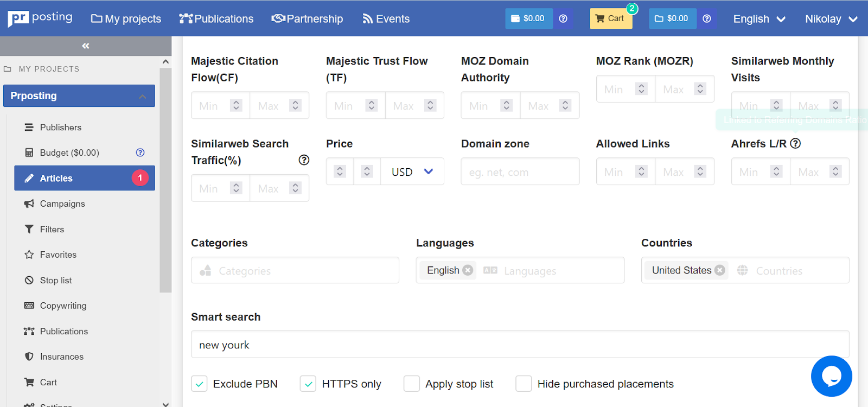Screen dimensions: 868x407
Task: Click the Insurances shield icon
Action: (x=29, y=357)
